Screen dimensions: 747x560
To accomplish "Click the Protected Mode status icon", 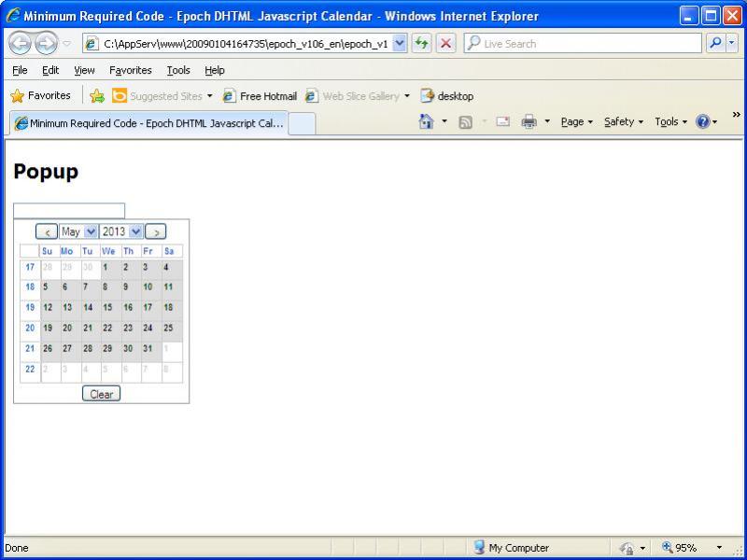I will [x=627, y=548].
